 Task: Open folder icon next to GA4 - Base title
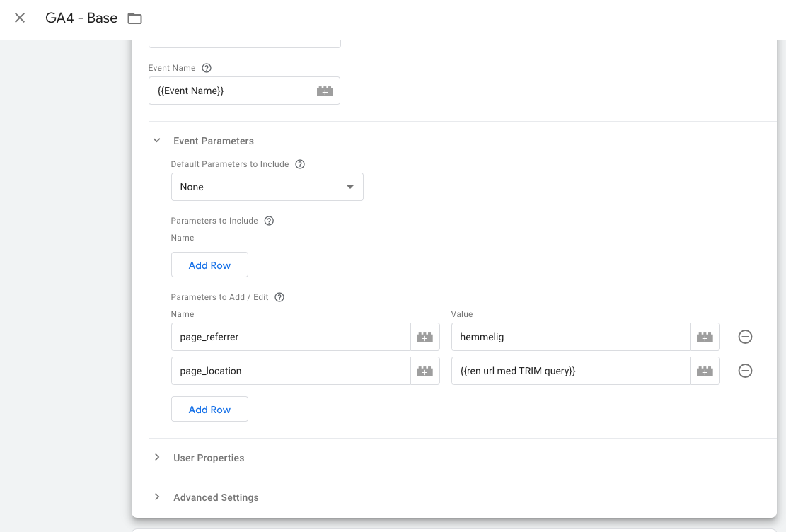pos(134,18)
